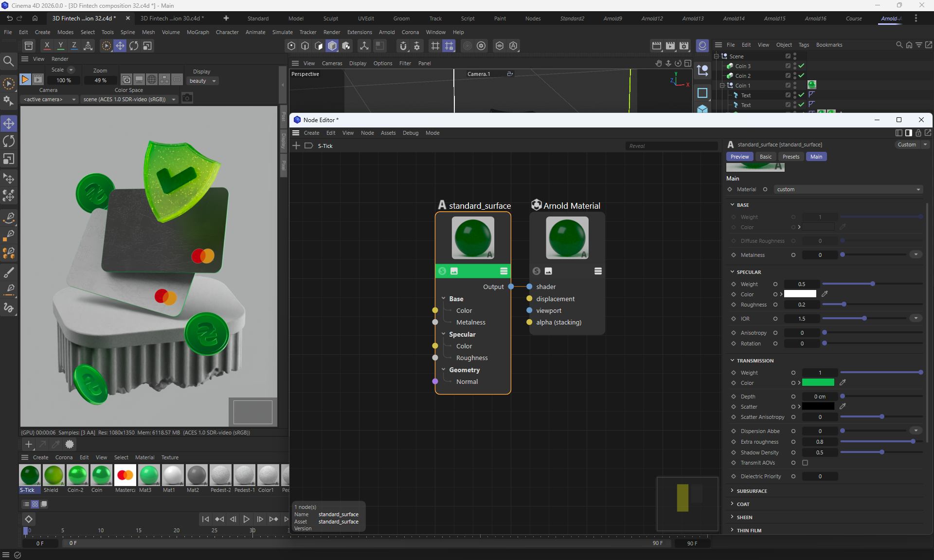Screen dimensions: 934x560
Task: Click the search icon in Object Manager
Action: [x=899, y=45]
